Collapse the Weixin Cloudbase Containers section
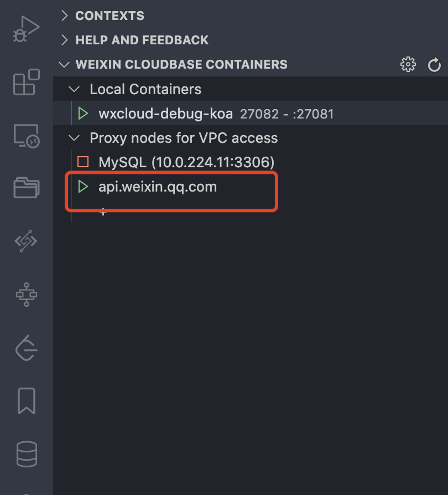The image size is (448, 495). (64, 65)
